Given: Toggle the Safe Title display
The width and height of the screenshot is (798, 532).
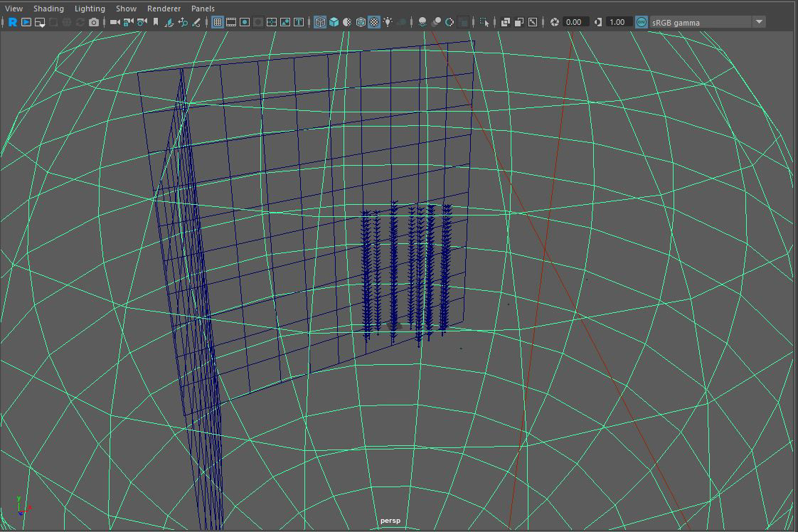Looking at the screenshot, I should (299, 22).
